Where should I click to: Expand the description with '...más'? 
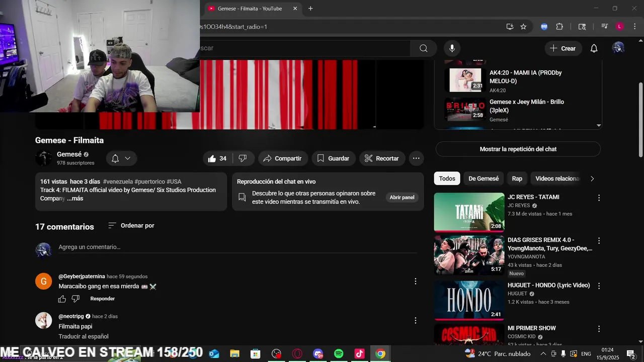click(75, 199)
